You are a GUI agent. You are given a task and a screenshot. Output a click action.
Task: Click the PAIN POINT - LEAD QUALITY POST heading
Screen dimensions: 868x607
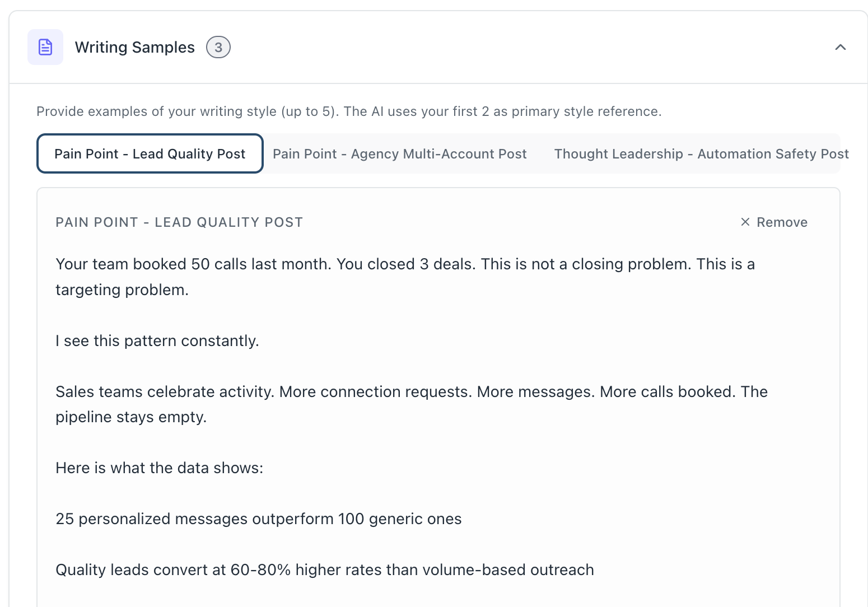pyautogui.click(x=179, y=222)
